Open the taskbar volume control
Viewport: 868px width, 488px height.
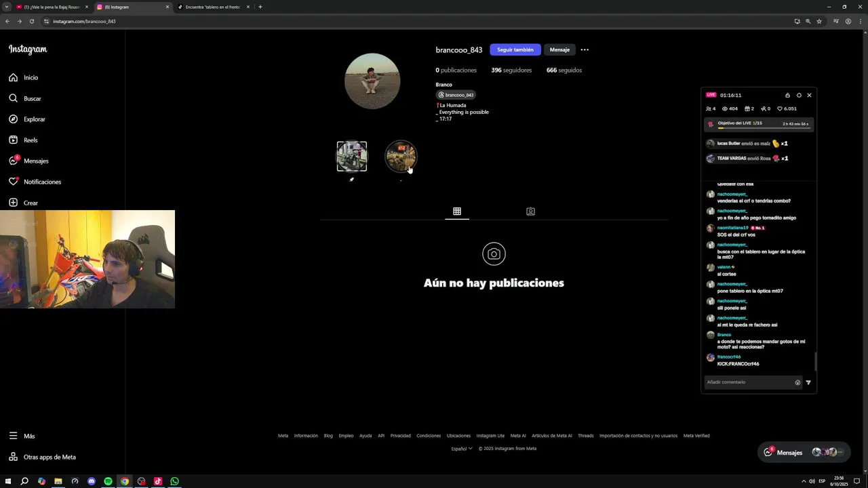812,481
